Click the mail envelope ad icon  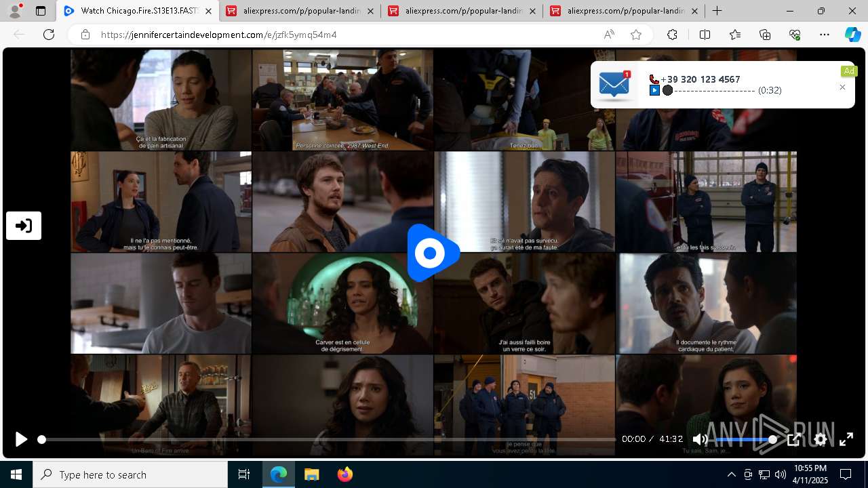click(614, 85)
